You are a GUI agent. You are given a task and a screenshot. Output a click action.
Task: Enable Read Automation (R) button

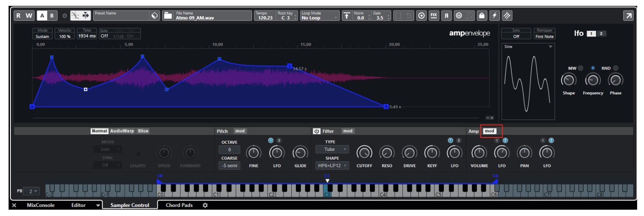[19, 15]
